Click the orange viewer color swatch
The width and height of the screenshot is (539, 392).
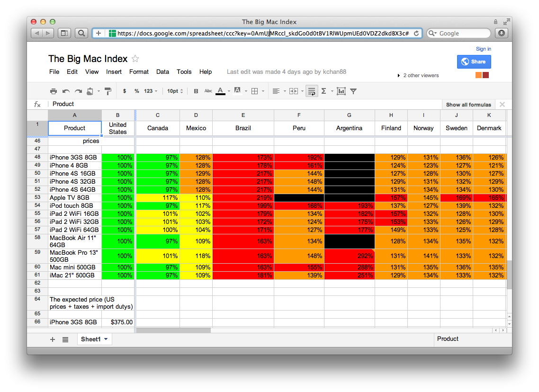pyautogui.click(x=478, y=75)
